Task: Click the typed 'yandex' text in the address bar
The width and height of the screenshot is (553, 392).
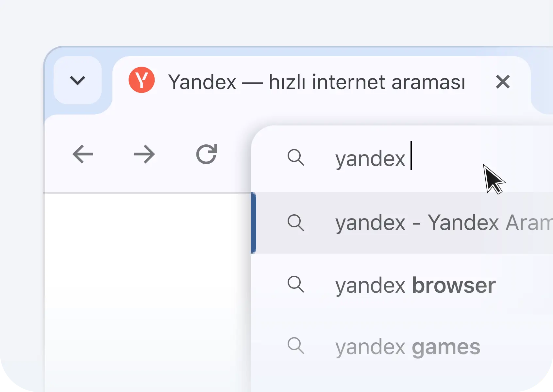Action: click(370, 159)
